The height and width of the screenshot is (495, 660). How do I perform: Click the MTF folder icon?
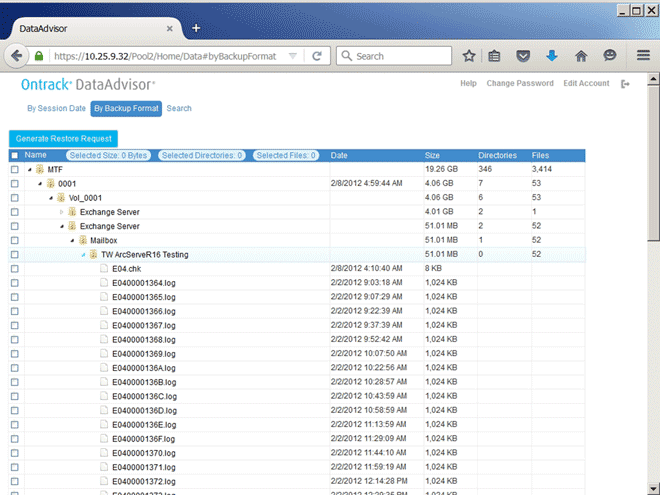[40, 169]
